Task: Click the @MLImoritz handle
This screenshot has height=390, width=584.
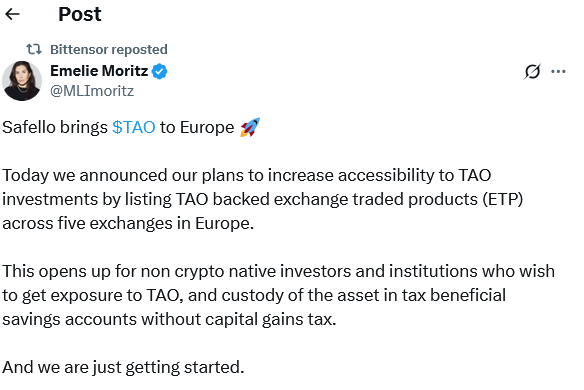Action: click(x=92, y=91)
